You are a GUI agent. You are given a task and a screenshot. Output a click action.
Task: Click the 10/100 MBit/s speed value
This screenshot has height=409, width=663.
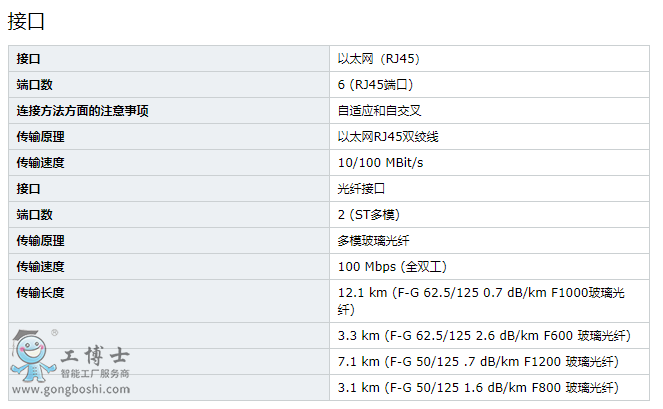tap(380, 163)
